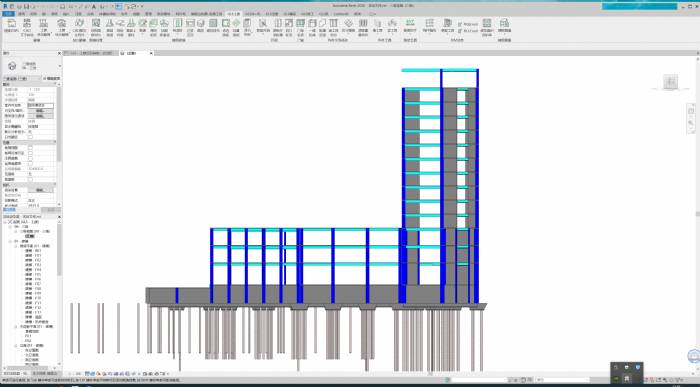This screenshot has height=387, width=700.
Task: Click the Edit Type button in Properties
Action: click(x=51, y=79)
